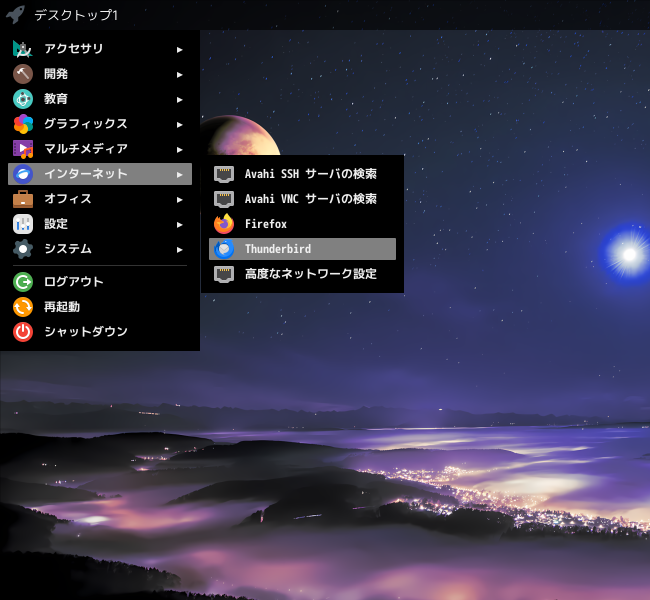Expand the マルチメディア submenu arrow

pos(179,150)
